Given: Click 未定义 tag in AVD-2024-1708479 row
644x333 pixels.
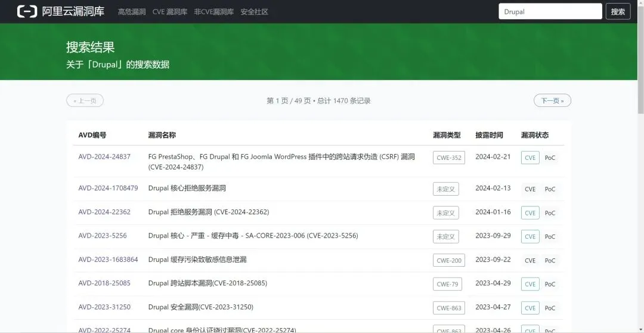Looking at the screenshot, I should tap(445, 189).
